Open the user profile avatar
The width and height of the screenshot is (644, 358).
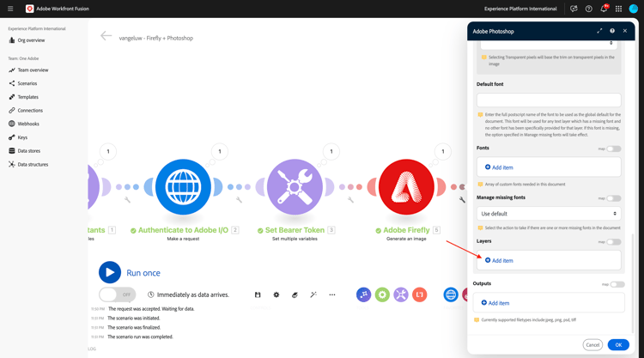[634, 9]
